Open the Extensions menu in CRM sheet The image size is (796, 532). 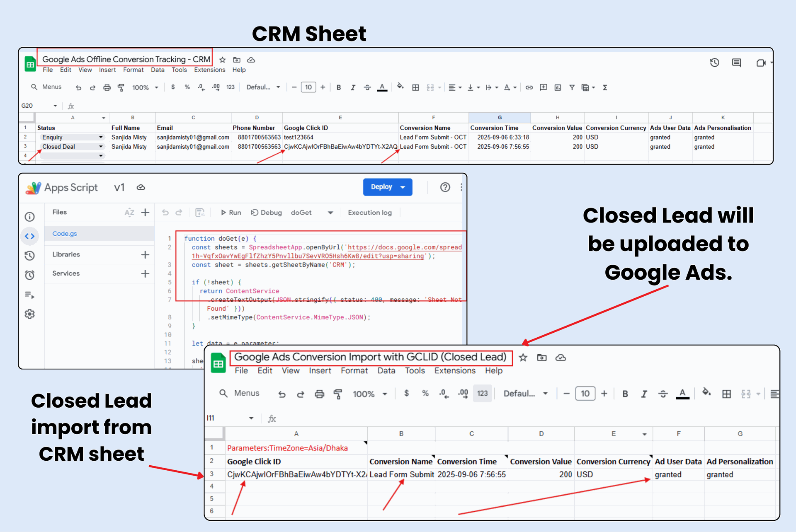tap(209, 70)
